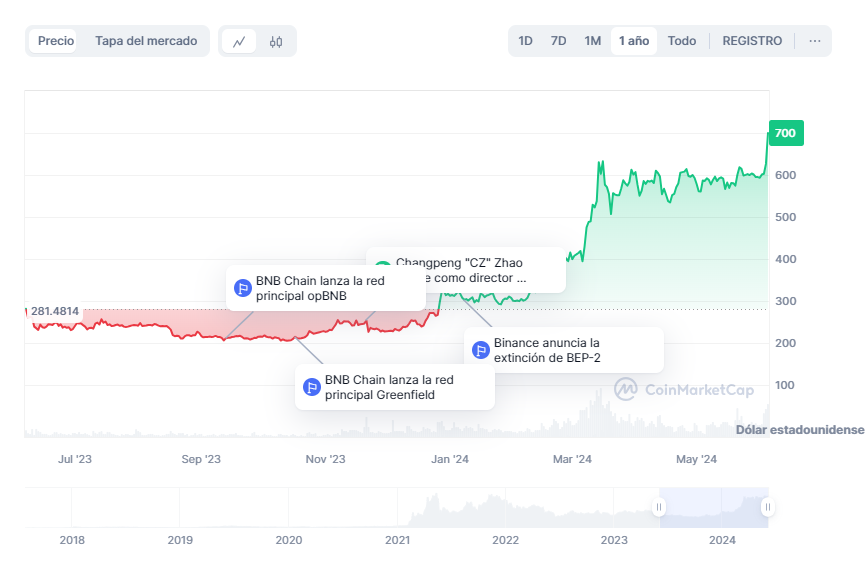This screenshot has width=866, height=566.
Task: Show the Todo full history range
Action: click(x=682, y=41)
